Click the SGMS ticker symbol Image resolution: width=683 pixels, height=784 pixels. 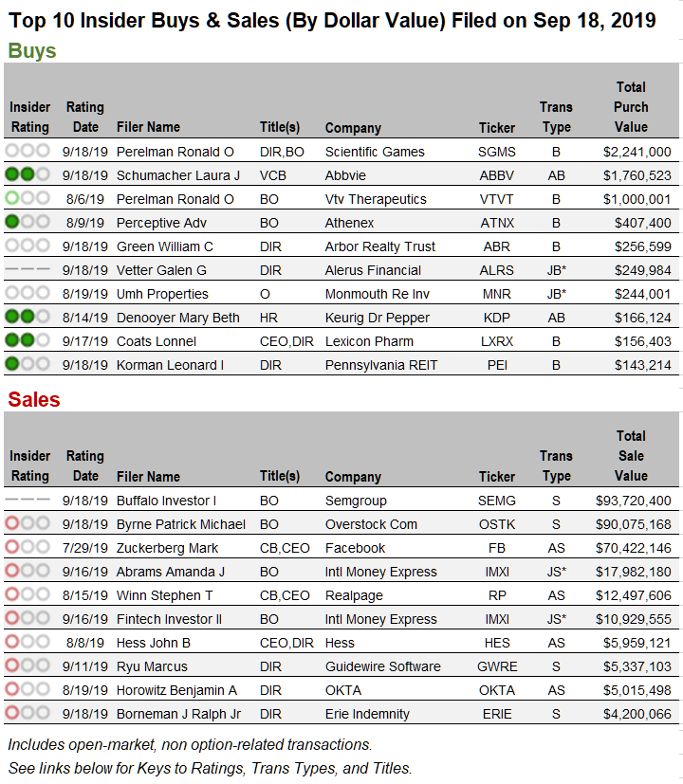pyautogui.click(x=497, y=152)
